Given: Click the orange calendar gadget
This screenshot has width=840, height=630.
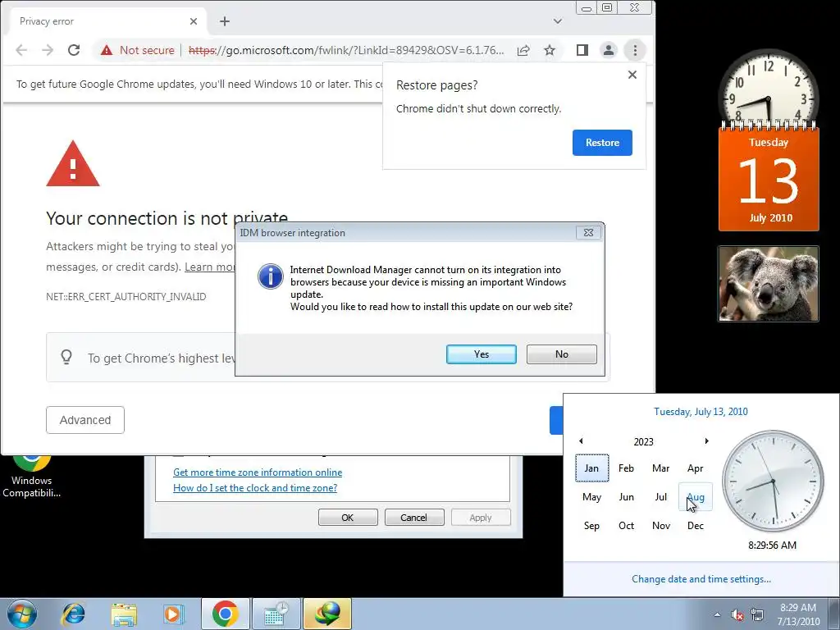Looking at the screenshot, I should 769,178.
